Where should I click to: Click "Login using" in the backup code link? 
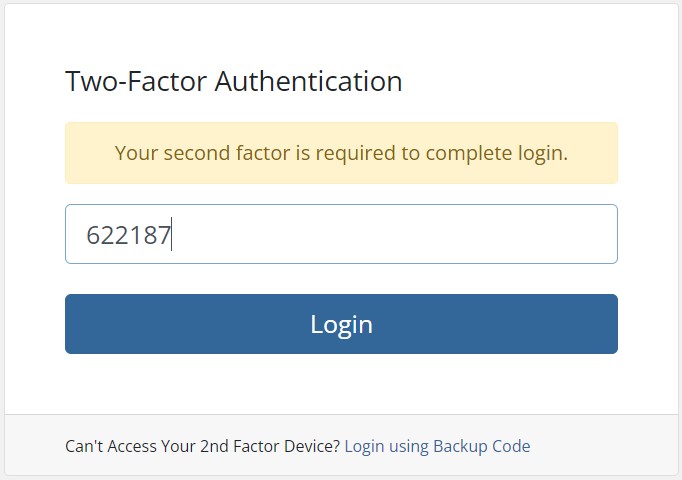coord(386,447)
